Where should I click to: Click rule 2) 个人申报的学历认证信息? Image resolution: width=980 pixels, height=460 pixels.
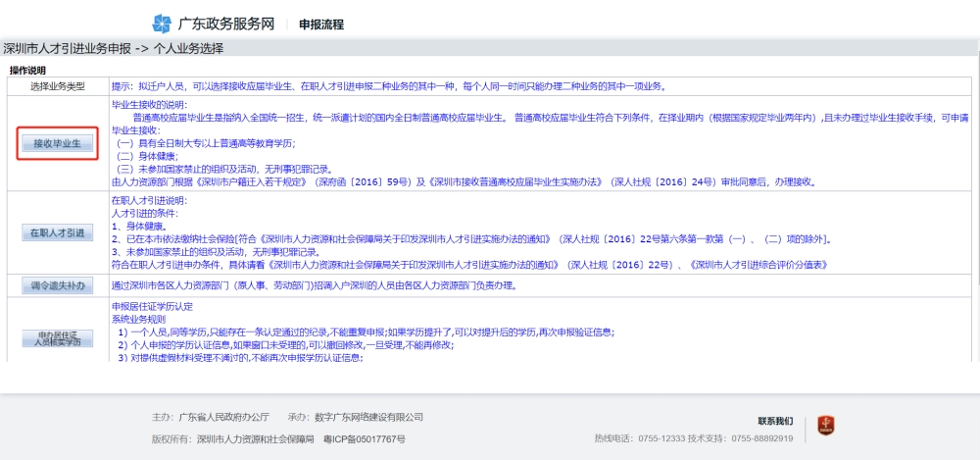285,345
